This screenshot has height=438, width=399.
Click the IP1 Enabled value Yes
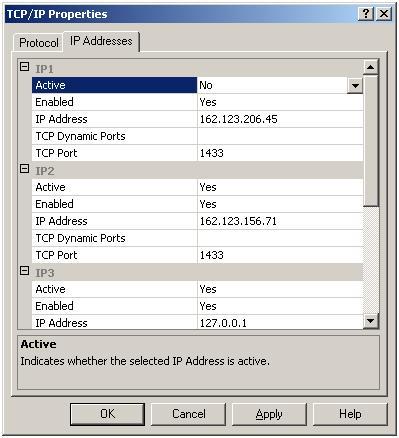pyautogui.click(x=208, y=102)
